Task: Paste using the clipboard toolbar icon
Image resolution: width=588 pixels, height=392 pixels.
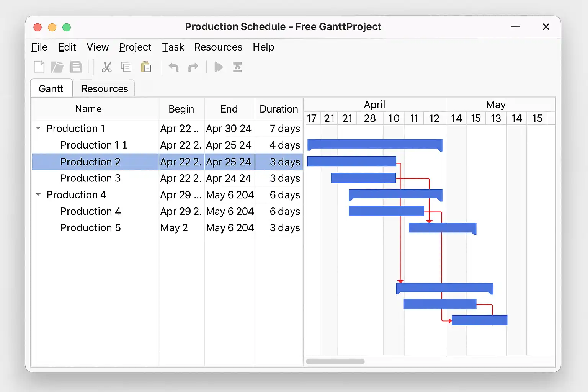Action: tap(146, 67)
